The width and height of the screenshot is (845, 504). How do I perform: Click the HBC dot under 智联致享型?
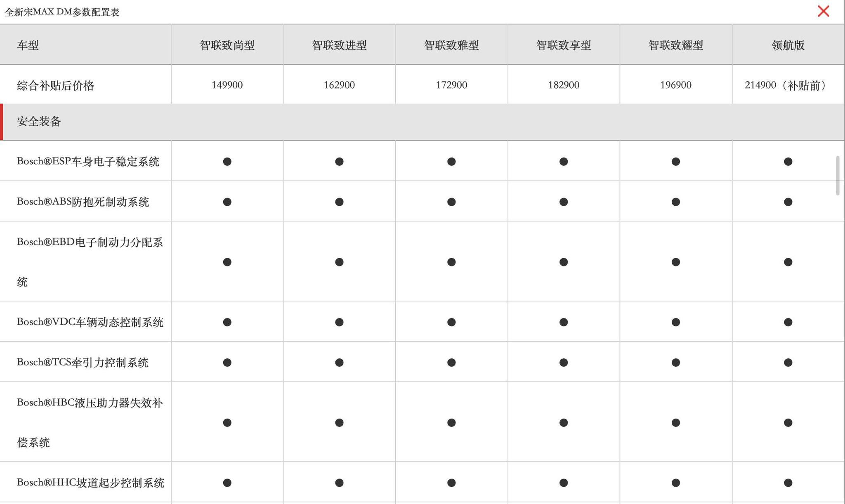point(564,423)
